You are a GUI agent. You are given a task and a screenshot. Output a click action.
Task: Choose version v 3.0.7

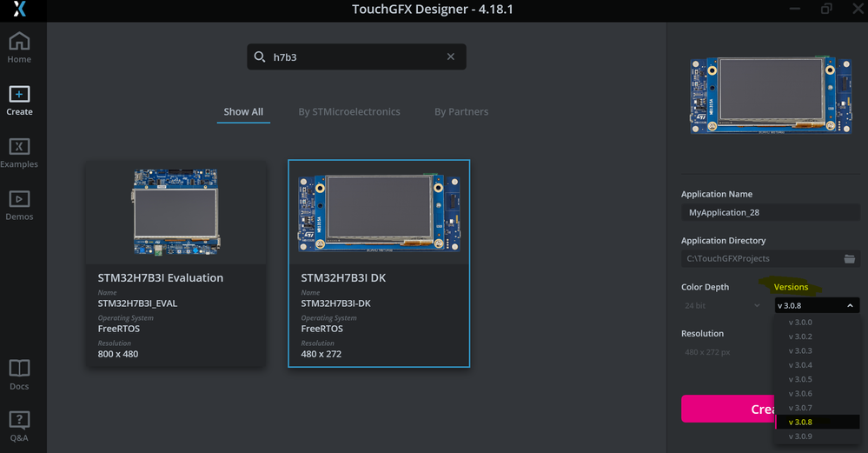pyautogui.click(x=817, y=408)
